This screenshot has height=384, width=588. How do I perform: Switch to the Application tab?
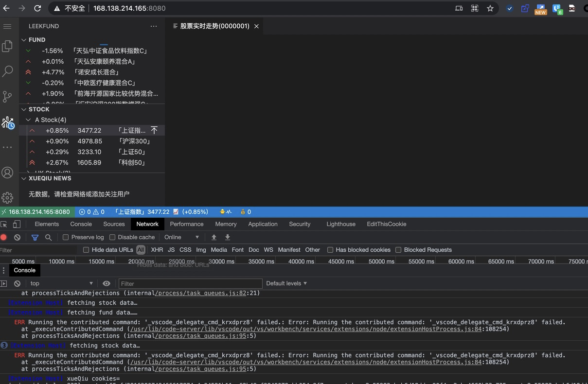(263, 224)
